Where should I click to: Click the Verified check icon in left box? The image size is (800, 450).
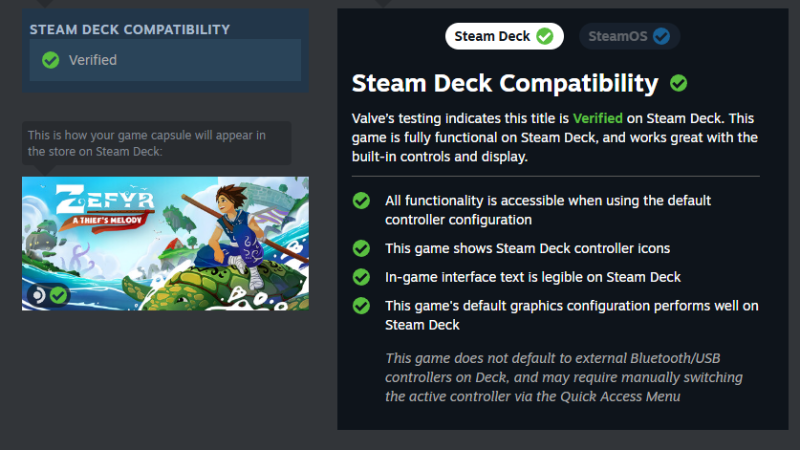click(x=51, y=60)
